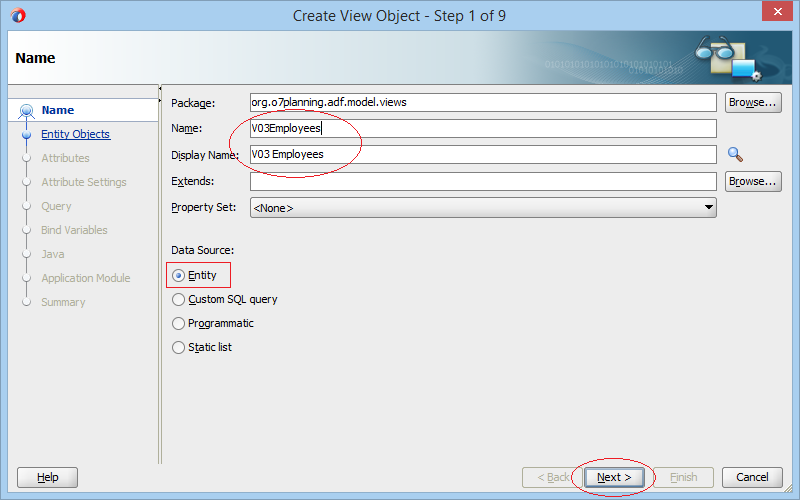Select the Custom SQL query radio button

point(178,299)
